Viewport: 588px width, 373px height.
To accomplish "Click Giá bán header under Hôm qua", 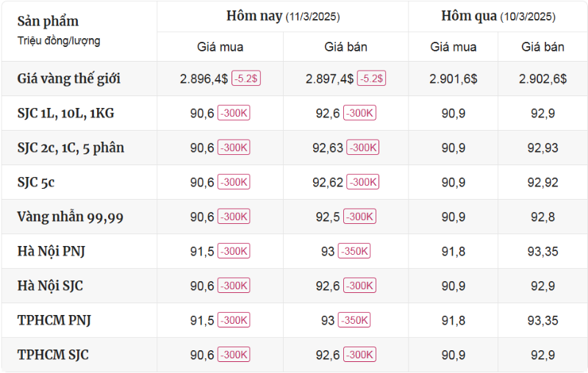I will (x=542, y=47).
